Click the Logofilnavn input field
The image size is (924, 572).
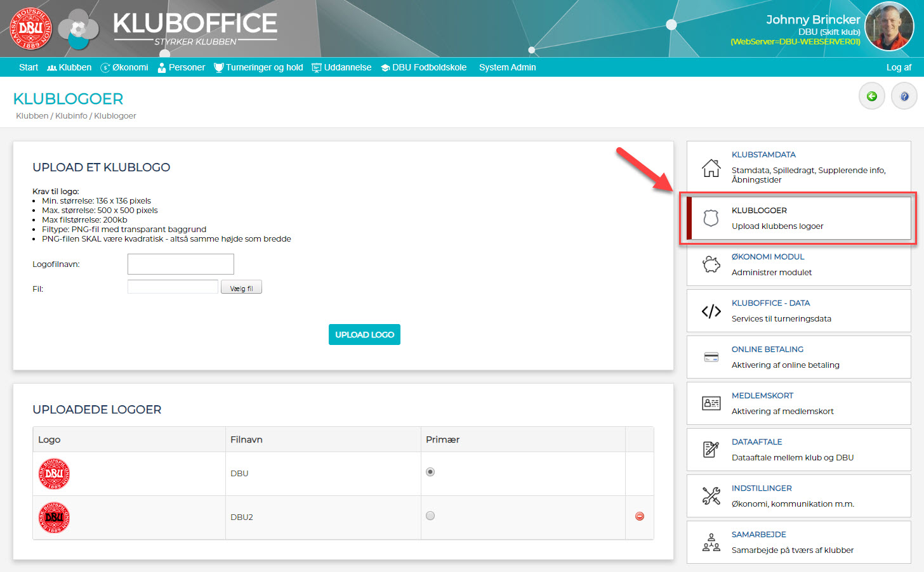[181, 264]
